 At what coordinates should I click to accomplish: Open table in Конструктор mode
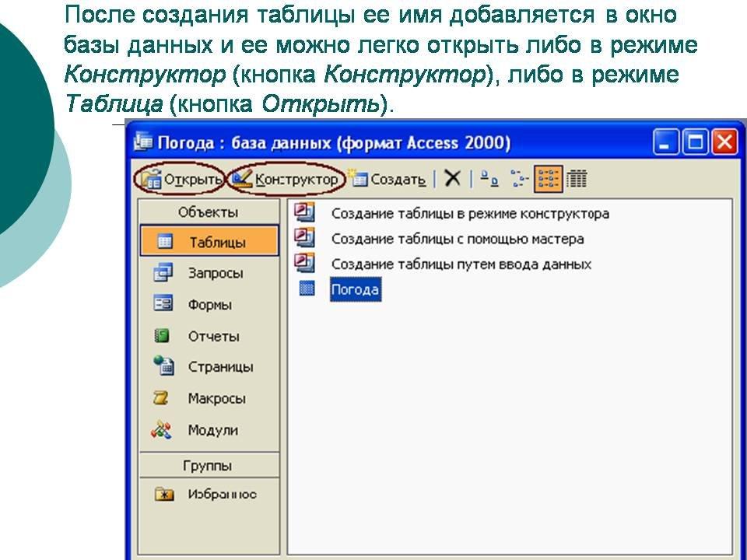pos(286,180)
